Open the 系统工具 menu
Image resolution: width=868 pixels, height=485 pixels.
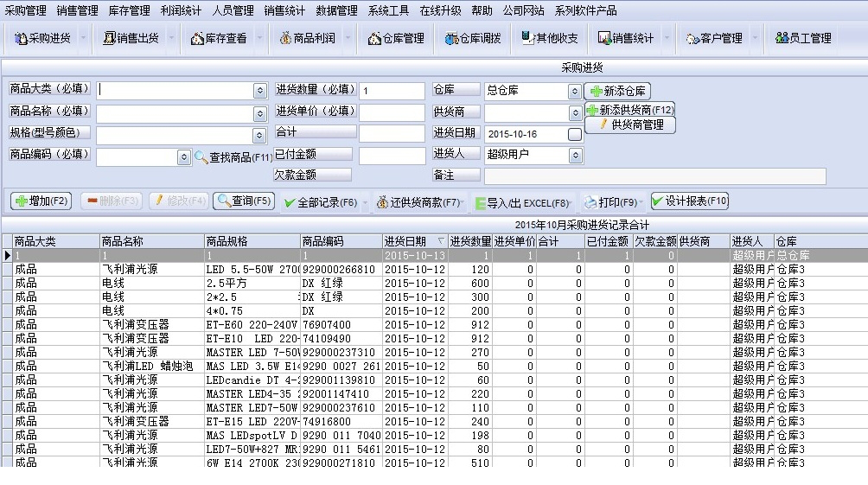click(x=388, y=10)
